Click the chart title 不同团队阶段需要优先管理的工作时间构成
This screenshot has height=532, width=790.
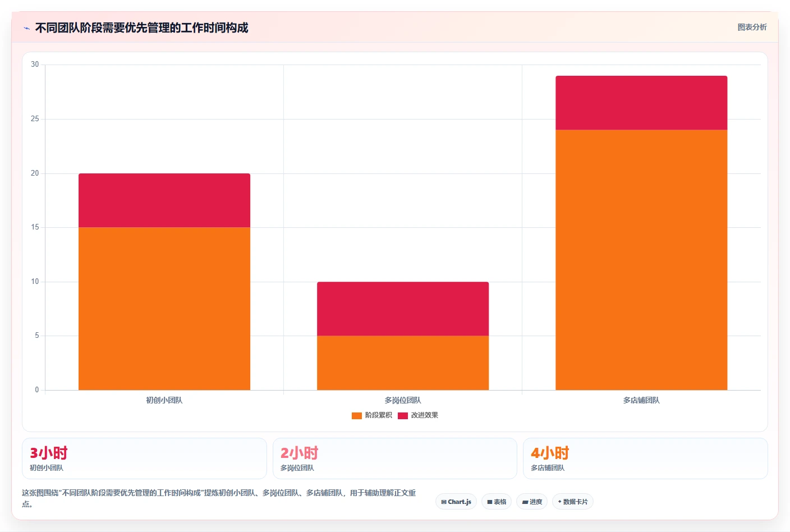click(141, 28)
